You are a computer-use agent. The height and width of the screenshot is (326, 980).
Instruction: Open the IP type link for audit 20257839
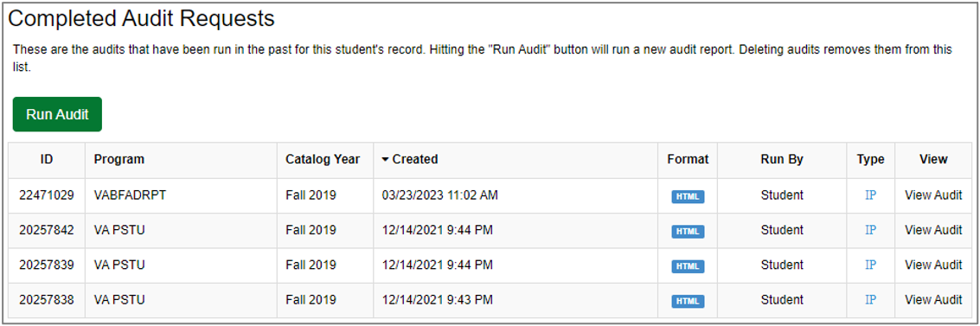(x=871, y=265)
